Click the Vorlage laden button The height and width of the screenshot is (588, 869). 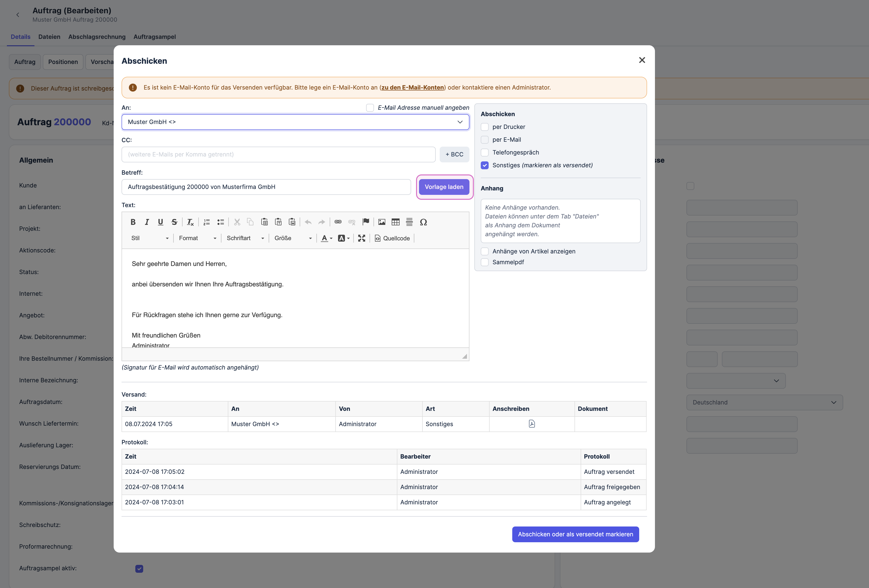(444, 187)
